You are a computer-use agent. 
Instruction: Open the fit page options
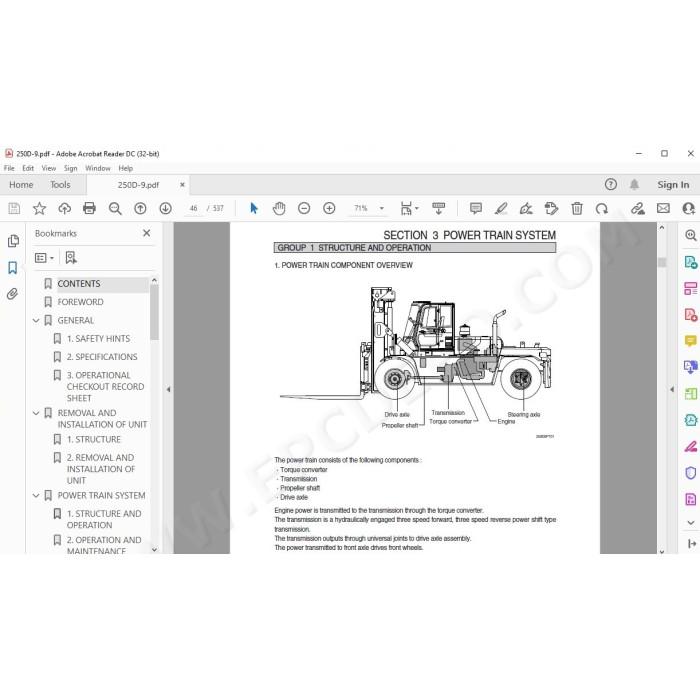[409, 208]
